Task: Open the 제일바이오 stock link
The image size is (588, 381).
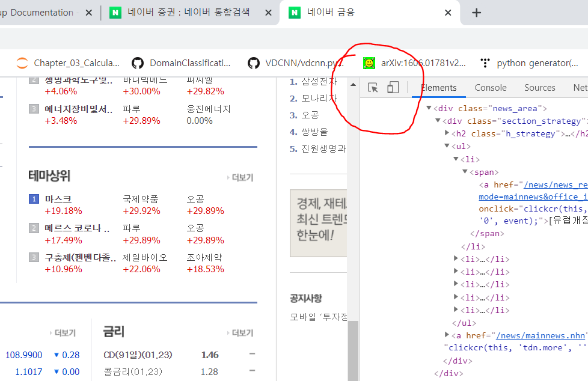Action: pos(145,258)
